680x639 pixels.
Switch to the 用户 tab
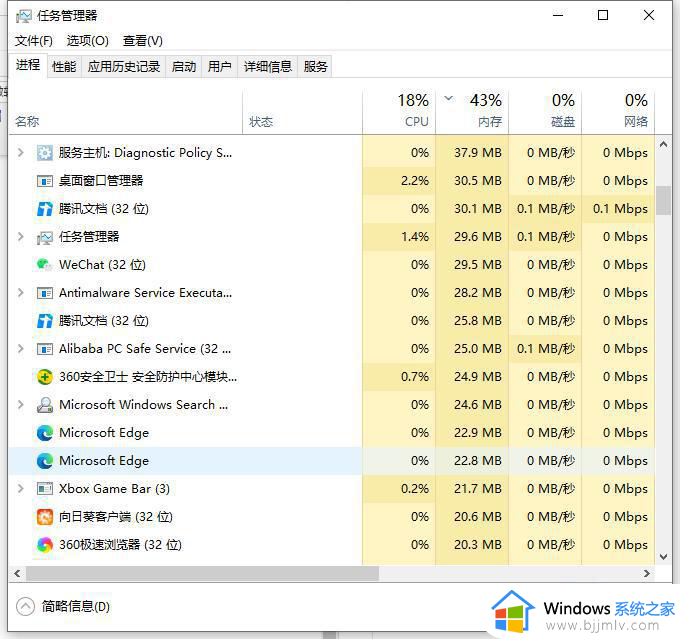(219, 67)
